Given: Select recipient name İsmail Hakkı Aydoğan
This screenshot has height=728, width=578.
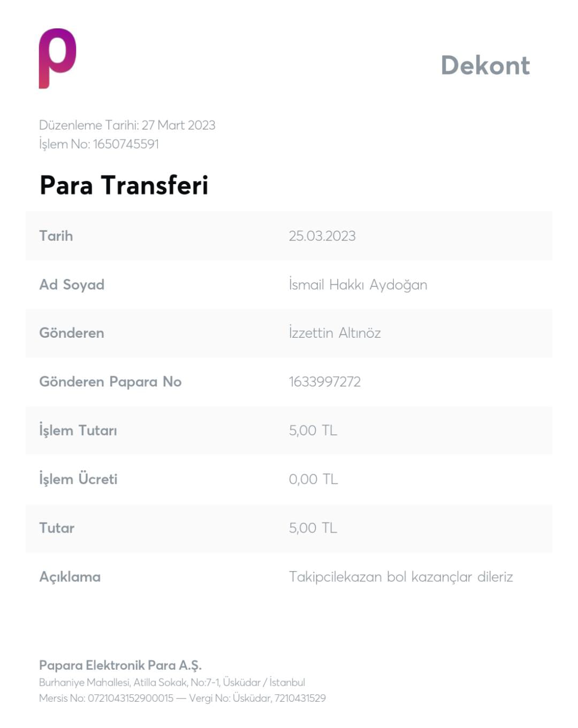Looking at the screenshot, I should (x=358, y=285).
